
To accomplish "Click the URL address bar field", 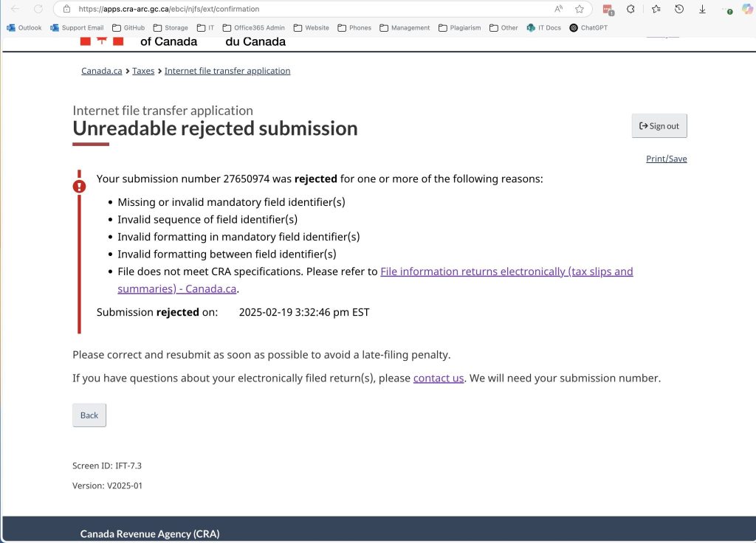I will 309,9.
